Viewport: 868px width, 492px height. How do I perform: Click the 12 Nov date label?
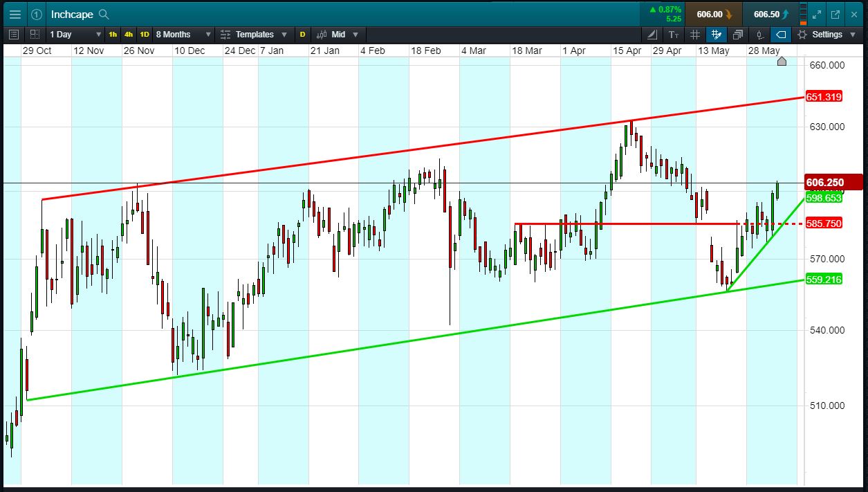(89, 51)
